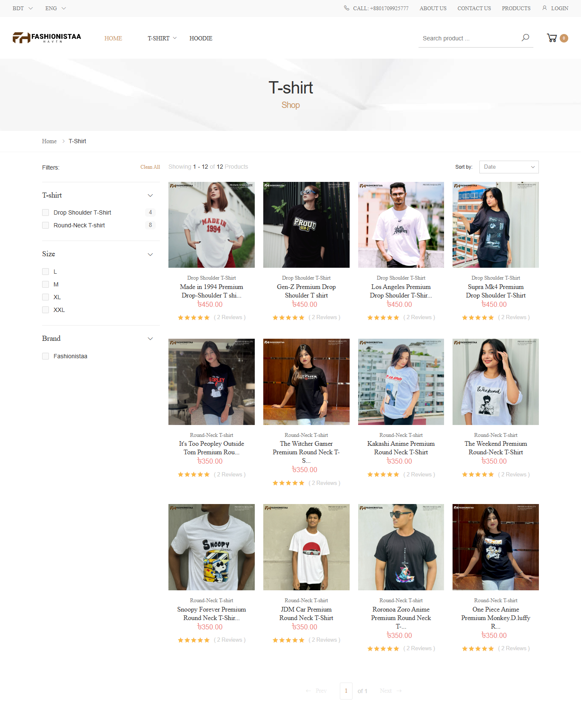Screen dimensions: 581x728
Task: Open The Weekend Premium shirt title
Action: (x=496, y=448)
